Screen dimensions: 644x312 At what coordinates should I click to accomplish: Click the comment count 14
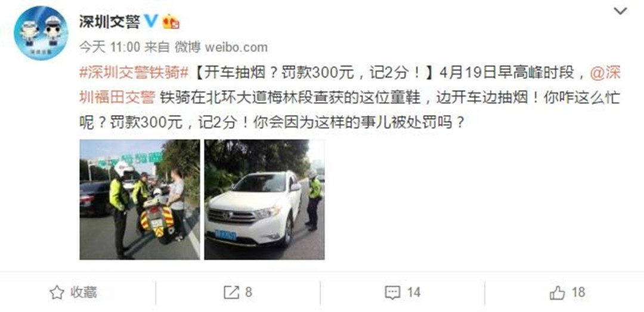(414, 292)
